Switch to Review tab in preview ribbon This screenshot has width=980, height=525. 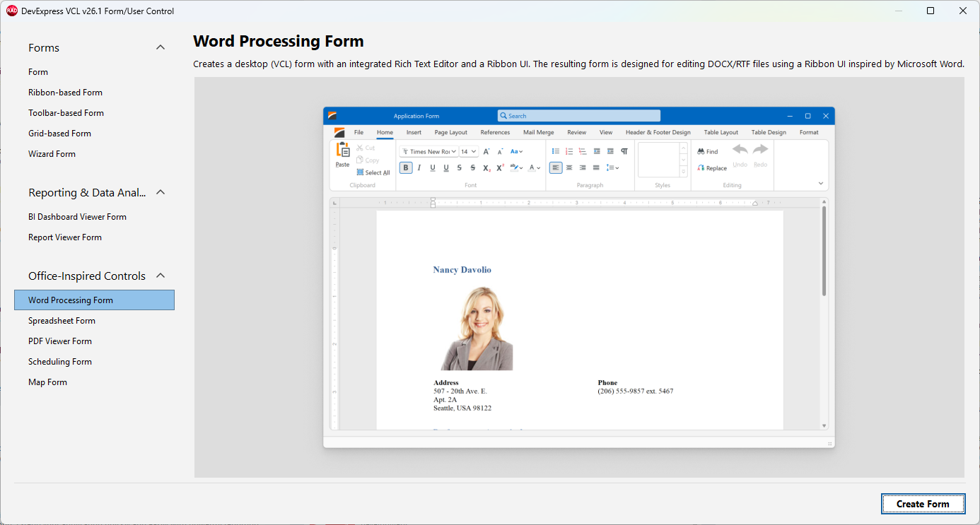(576, 132)
